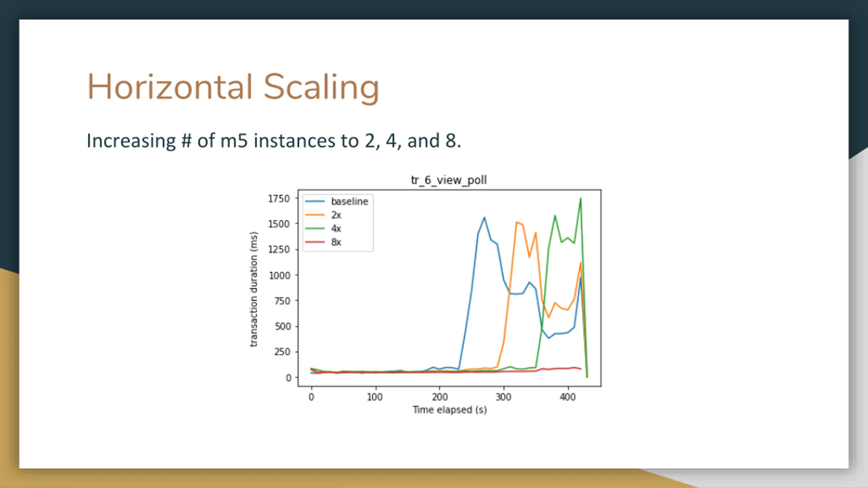Image resolution: width=868 pixels, height=488 pixels.
Task: Click the '4x' legend label
Action: (336, 228)
